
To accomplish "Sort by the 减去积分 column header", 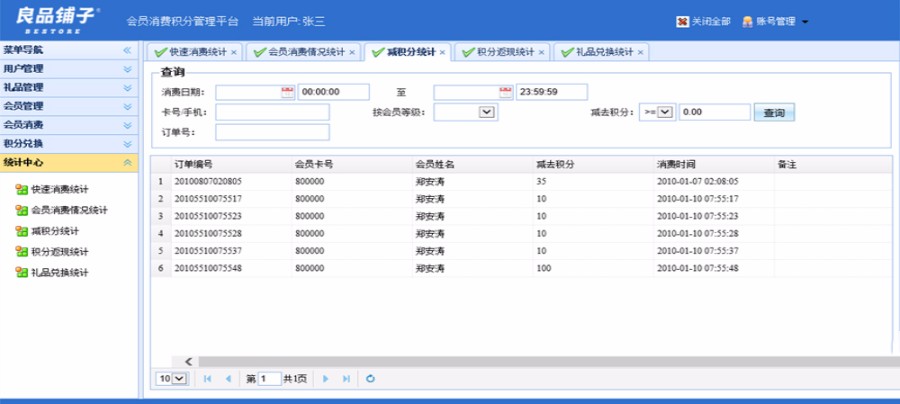I will 593,165.
